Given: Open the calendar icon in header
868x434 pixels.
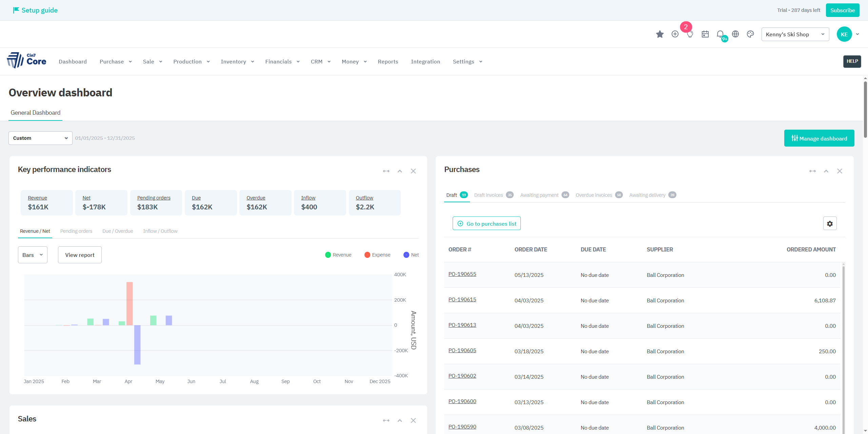Looking at the screenshot, I should (x=705, y=34).
